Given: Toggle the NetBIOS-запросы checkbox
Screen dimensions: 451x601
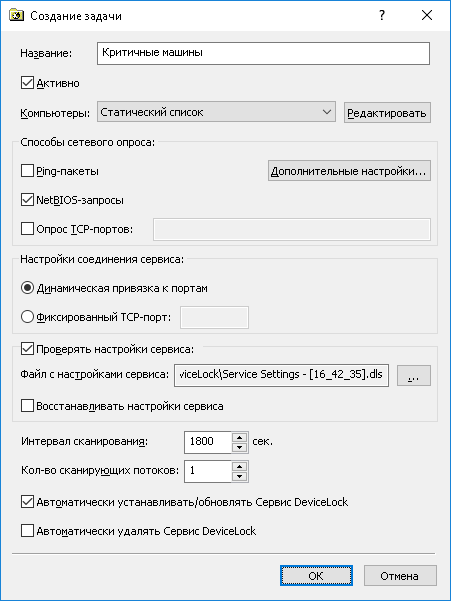Looking at the screenshot, I should pos(27,200).
